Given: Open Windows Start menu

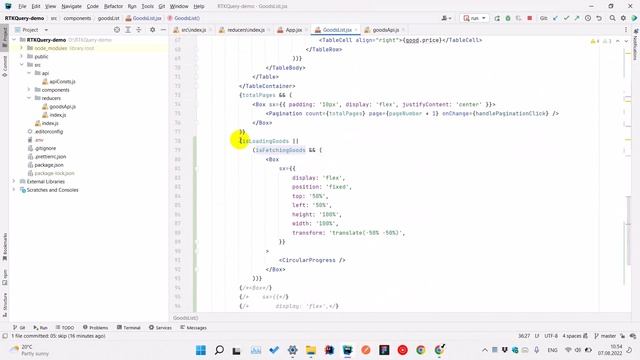Looking at the screenshot, I should pos(201,350).
